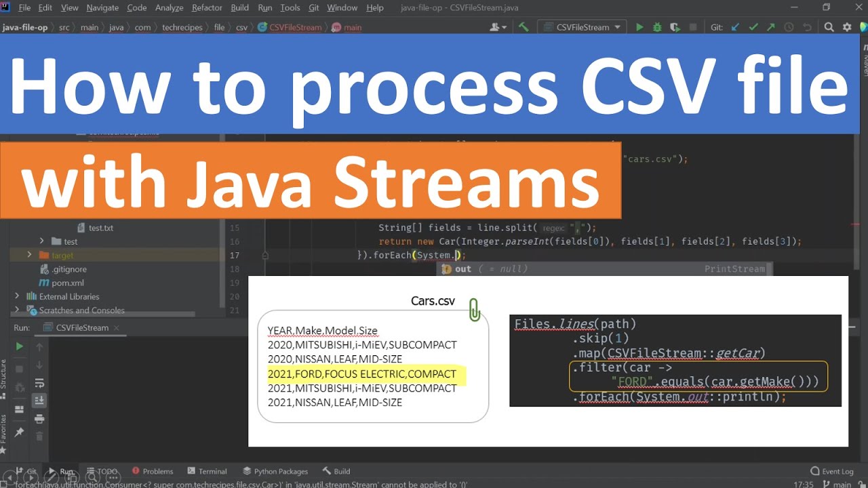Open the CSVFileStream run configuration dropdown
This screenshot has height=488, width=868.
point(581,27)
